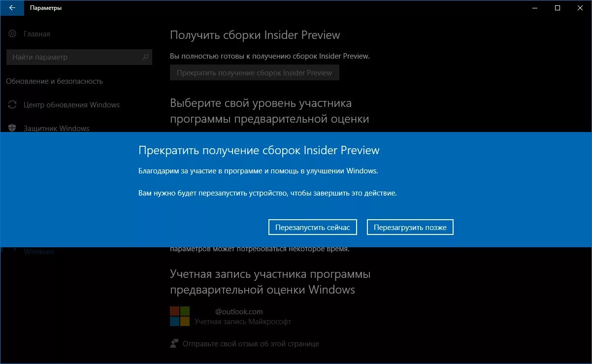Click the search magnifier icon

coord(145,57)
